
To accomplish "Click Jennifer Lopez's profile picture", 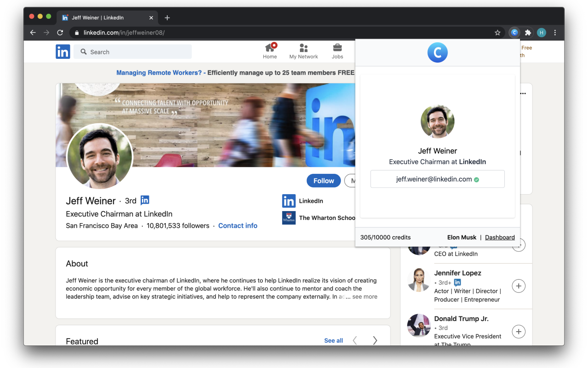I will pos(418,280).
